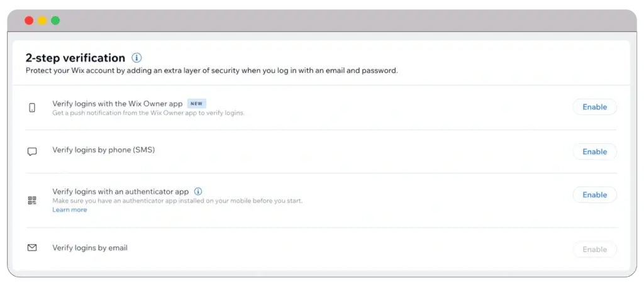Click the red close window button
Image resolution: width=644 pixels, height=288 pixels.
(x=29, y=21)
